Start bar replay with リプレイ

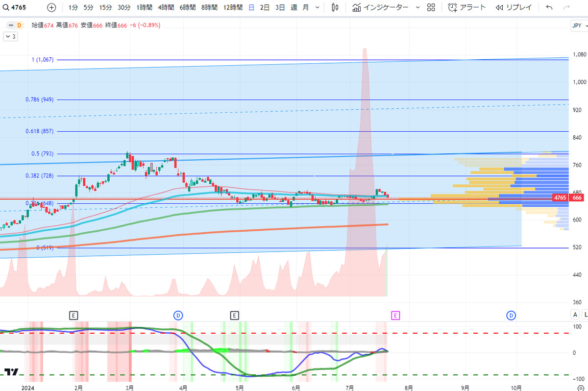[514, 7]
